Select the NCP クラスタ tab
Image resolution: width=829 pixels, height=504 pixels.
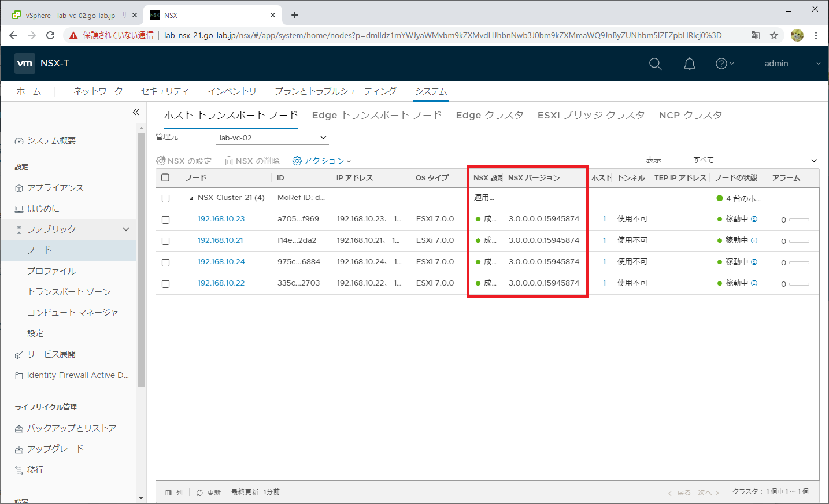tap(690, 115)
